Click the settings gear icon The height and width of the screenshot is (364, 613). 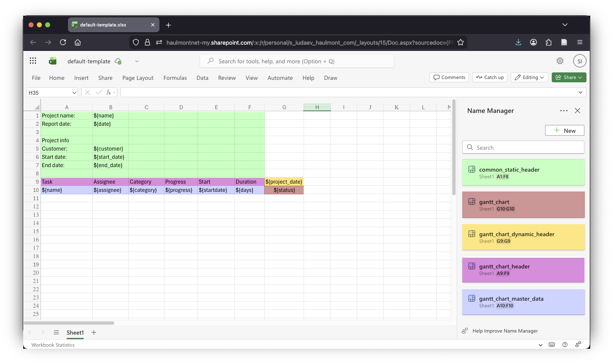[560, 61]
